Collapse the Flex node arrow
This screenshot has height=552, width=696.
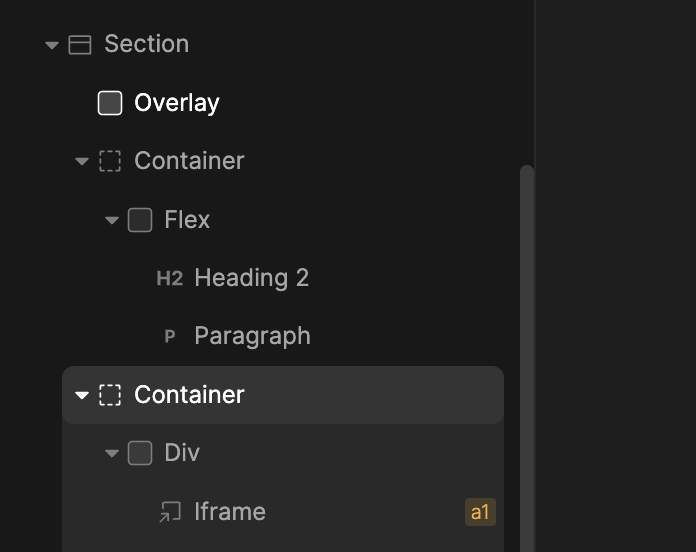[112, 220]
